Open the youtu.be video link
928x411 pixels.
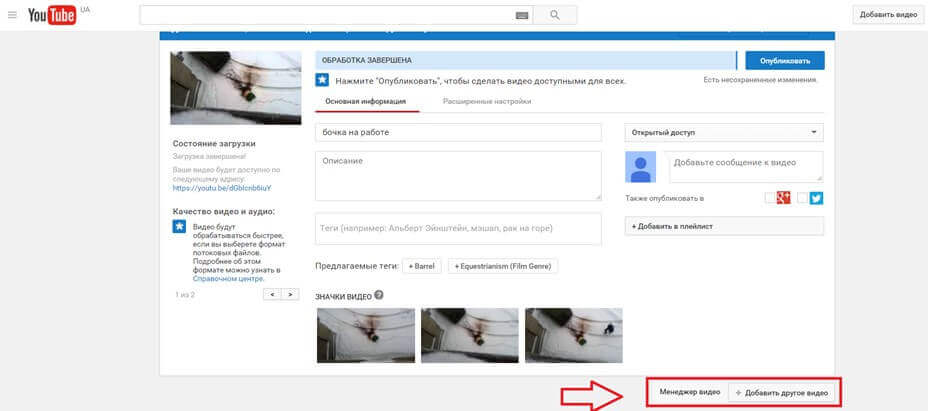tap(221, 187)
